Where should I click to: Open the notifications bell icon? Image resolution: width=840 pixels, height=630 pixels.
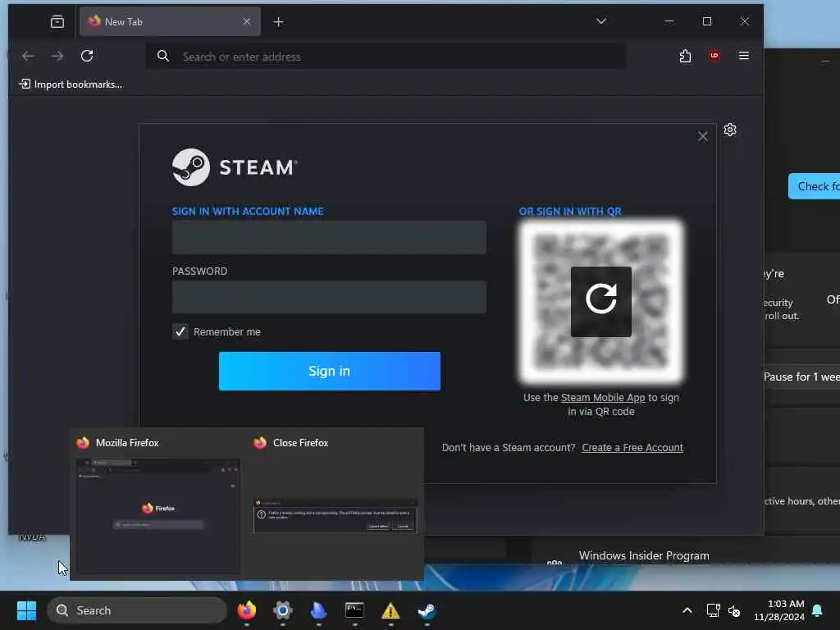818,610
